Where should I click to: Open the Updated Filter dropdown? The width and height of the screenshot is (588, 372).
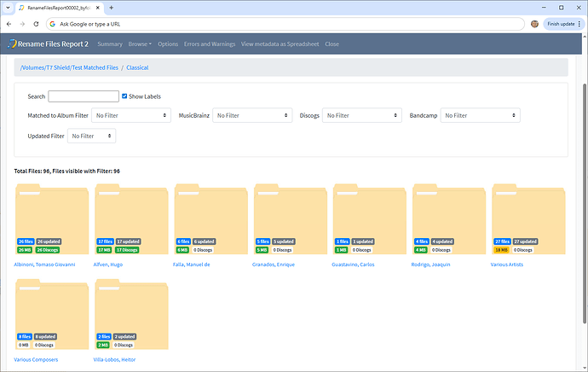92,136
